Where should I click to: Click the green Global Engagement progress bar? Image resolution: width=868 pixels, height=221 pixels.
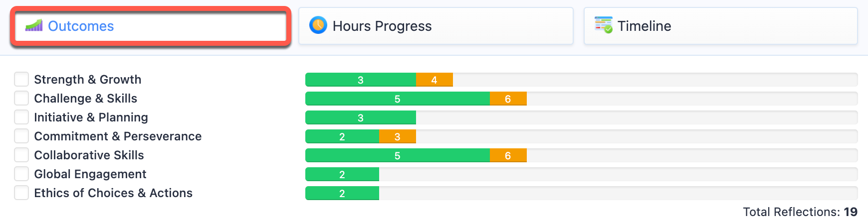(342, 174)
